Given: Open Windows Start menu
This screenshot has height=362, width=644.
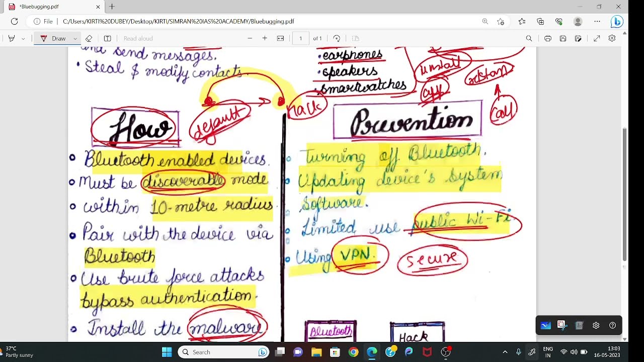Looking at the screenshot, I should (167, 352).
